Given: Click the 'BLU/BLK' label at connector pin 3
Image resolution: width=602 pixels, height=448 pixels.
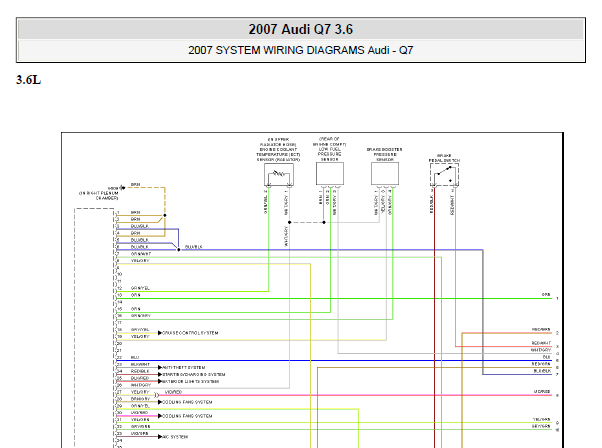Looking at the screenshot, I should point(140,226).
